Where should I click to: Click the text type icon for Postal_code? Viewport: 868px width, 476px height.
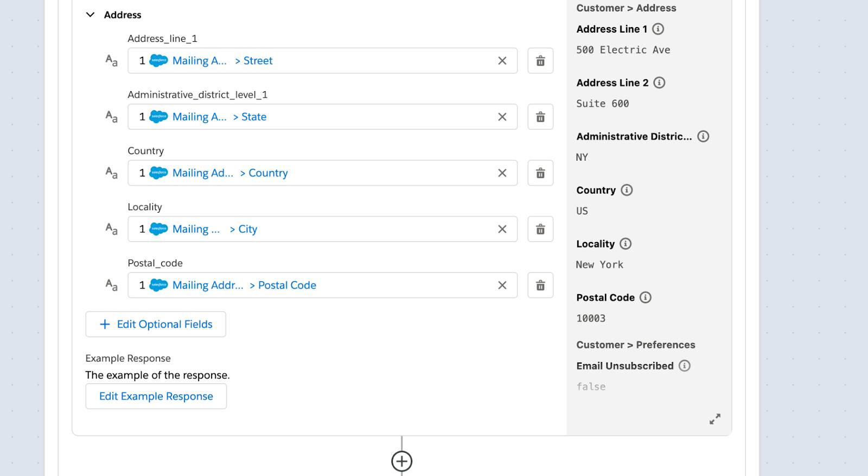(x=111, y=285)
